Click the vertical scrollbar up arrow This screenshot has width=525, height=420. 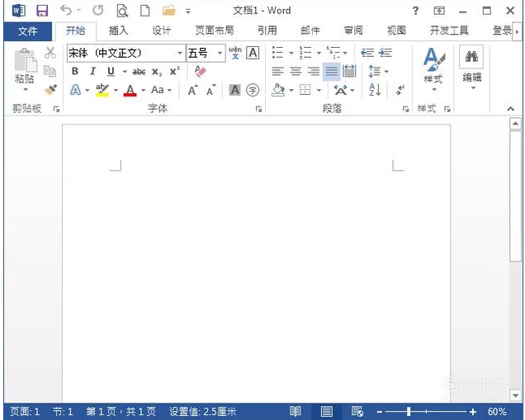tap(515, 125)
